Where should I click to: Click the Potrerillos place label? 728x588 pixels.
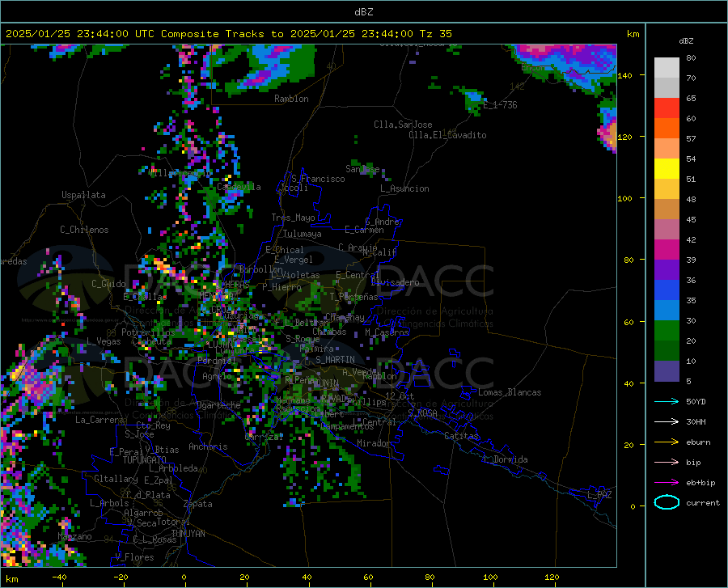[148, 332]
